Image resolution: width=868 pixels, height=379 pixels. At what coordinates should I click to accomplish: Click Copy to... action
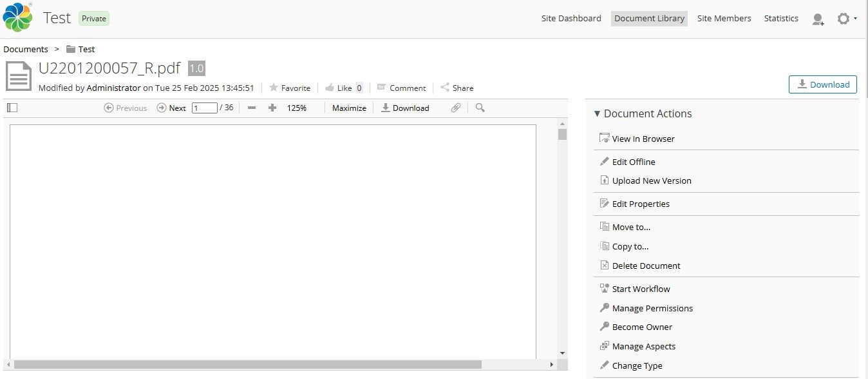624,246
